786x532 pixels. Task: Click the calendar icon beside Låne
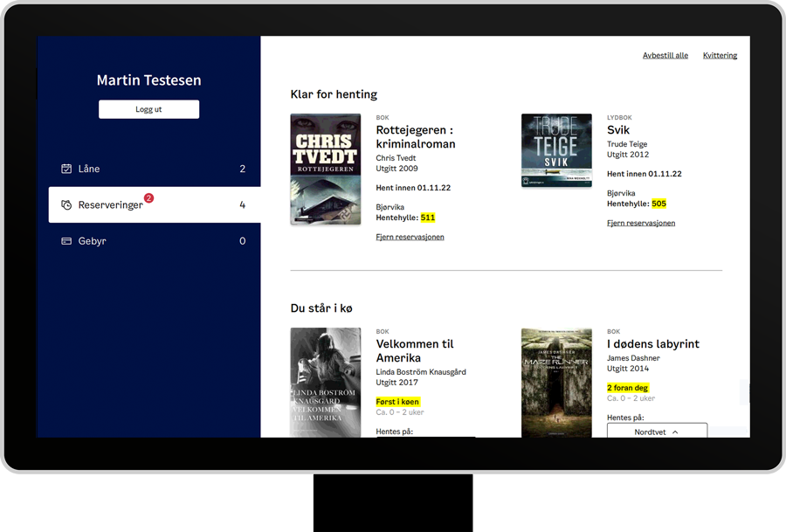coord(66,169)
